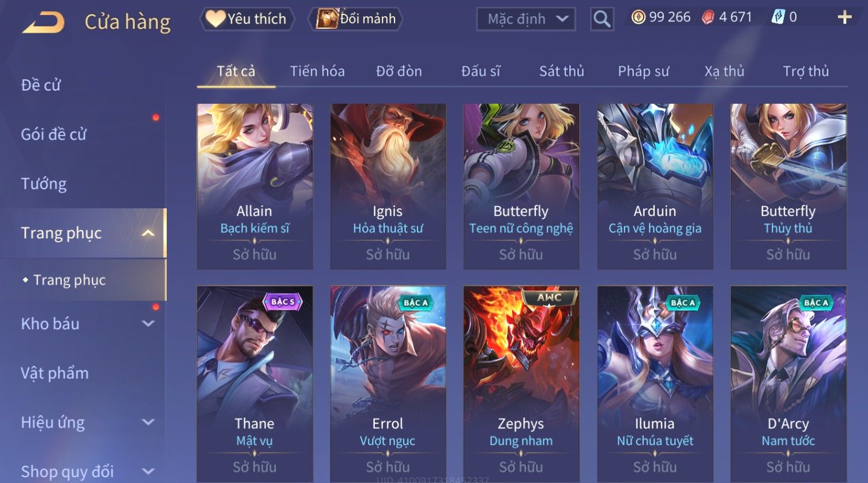Switch to the Pháp sư tab
This screenshot has width=868, height=483.
click(644, 71)
